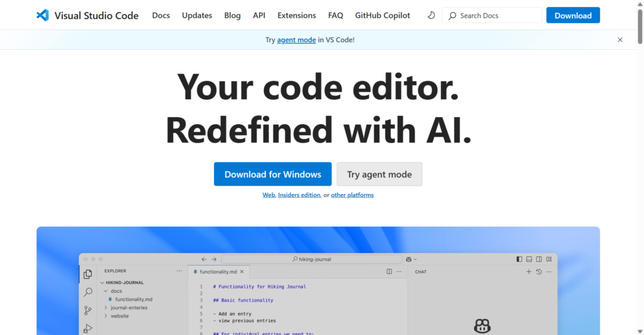Expand the journal-enteries folder
644x335 pixels.
tap(106, 307)
